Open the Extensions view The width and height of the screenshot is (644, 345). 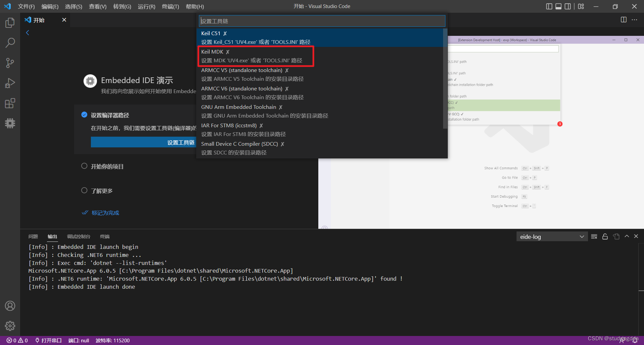(x=10, y=103)
